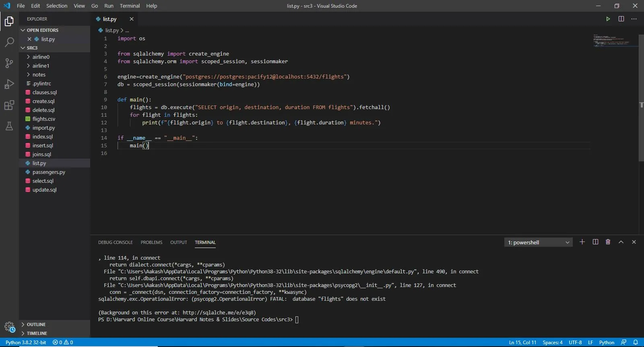Open the Testing flask view
Image resolution: width=644 pixels, height=347 pixels.
pyautogui.click(x=9, y=126)
